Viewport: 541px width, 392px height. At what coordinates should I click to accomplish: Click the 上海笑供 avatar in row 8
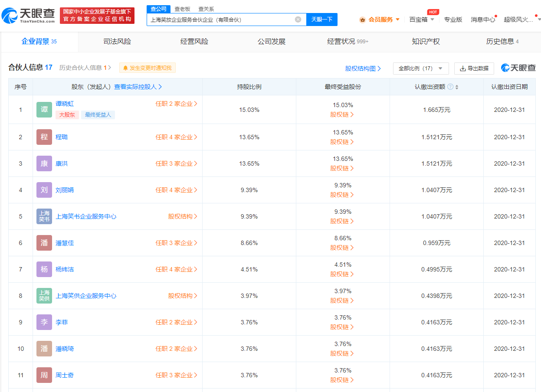coord(44,296)
